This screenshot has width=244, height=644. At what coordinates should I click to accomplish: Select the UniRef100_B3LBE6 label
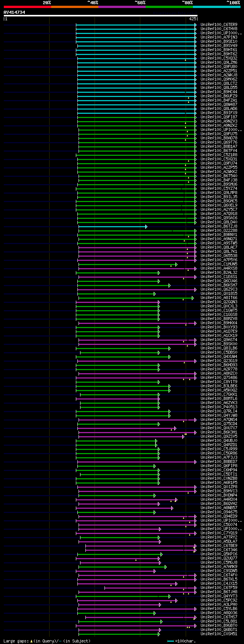tap(219, 386)
